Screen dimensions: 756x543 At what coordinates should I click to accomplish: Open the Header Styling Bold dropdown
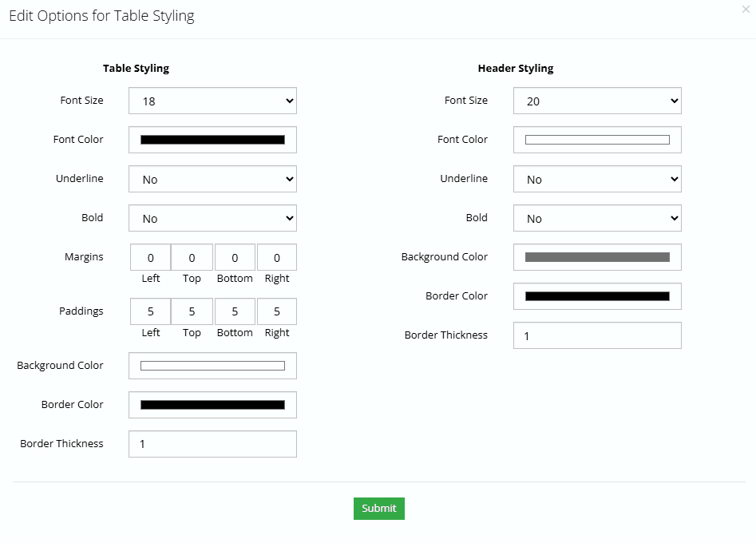coord(597,218)
